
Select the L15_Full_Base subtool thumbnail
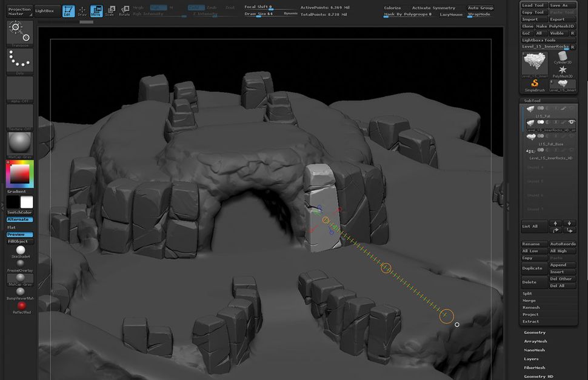coord(530,136)
